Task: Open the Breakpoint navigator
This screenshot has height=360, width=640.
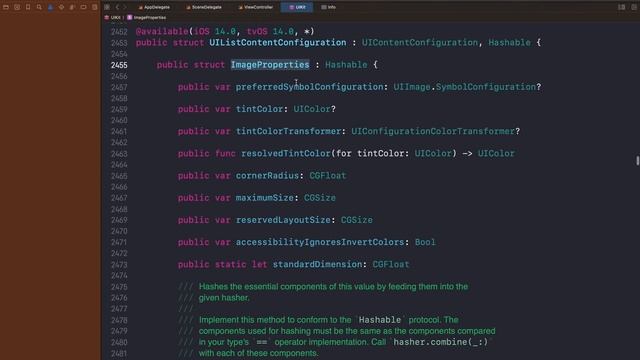Action: pyautogui.click(x=83, y=7)
